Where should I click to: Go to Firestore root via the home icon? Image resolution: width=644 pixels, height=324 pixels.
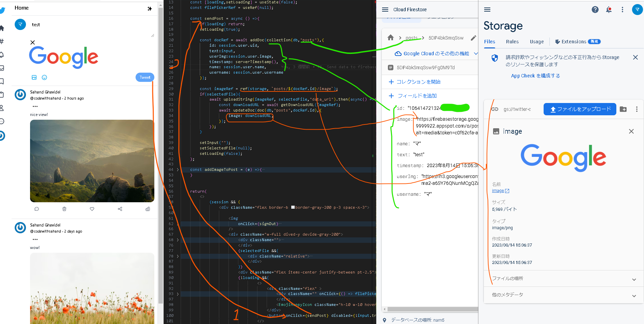coord(391,38)
